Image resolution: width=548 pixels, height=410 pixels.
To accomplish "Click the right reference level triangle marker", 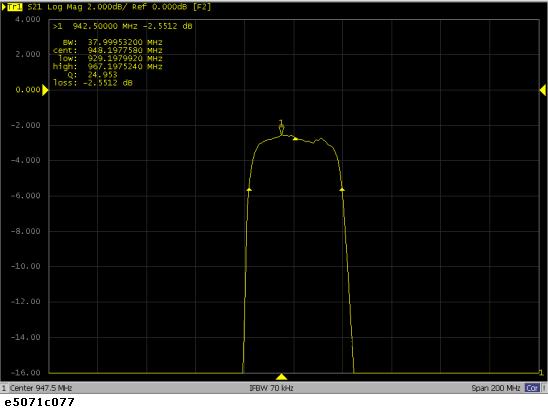I will tap(543, 90).
